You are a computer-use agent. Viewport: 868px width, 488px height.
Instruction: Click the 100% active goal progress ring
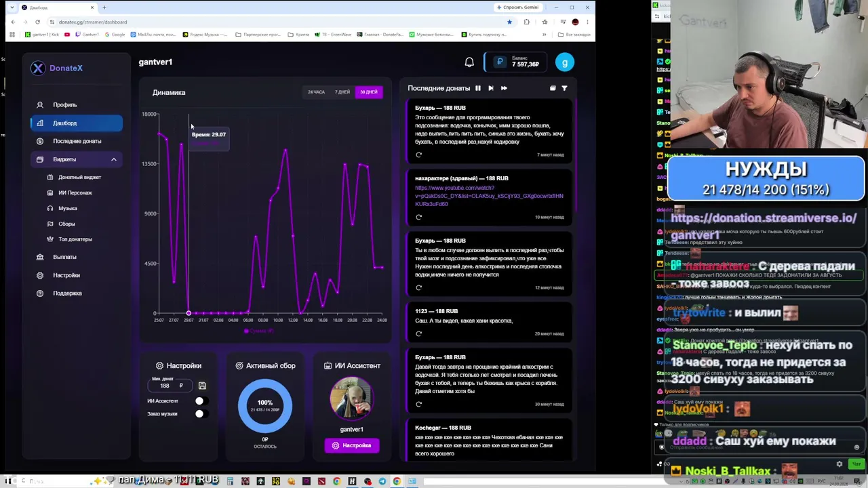pos(265,405)
